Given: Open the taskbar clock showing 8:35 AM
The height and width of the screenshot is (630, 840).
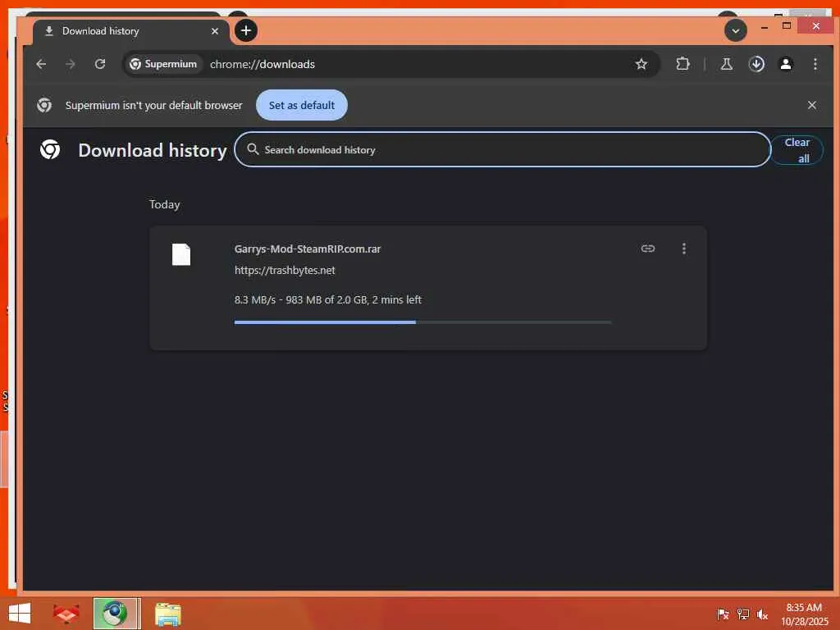Looking at the screenshot, I should [x=804, y=614].
